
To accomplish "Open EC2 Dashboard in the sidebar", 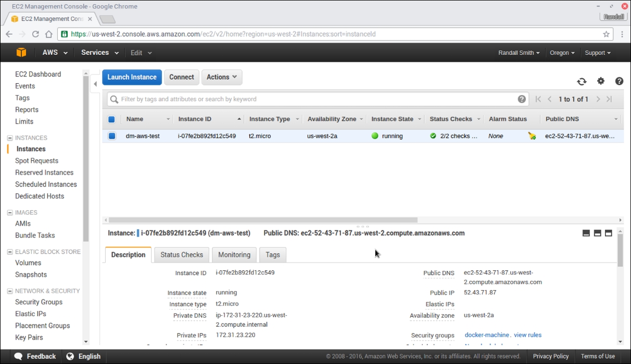I will (38, 74).
